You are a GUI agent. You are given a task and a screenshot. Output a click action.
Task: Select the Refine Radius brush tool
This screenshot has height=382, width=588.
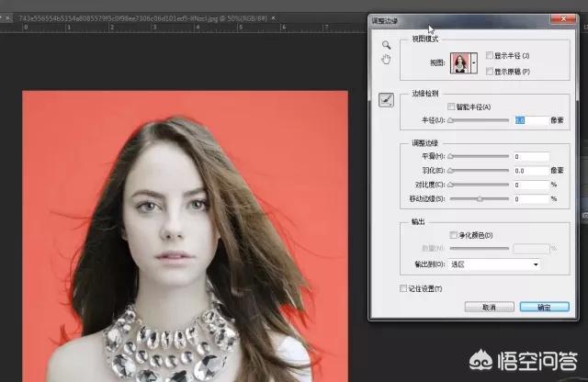point(386,100)
